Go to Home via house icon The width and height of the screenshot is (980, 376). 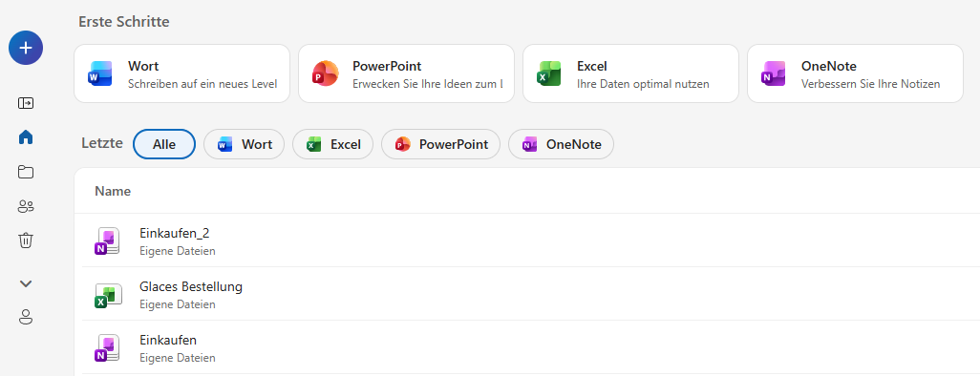[26, 137]
